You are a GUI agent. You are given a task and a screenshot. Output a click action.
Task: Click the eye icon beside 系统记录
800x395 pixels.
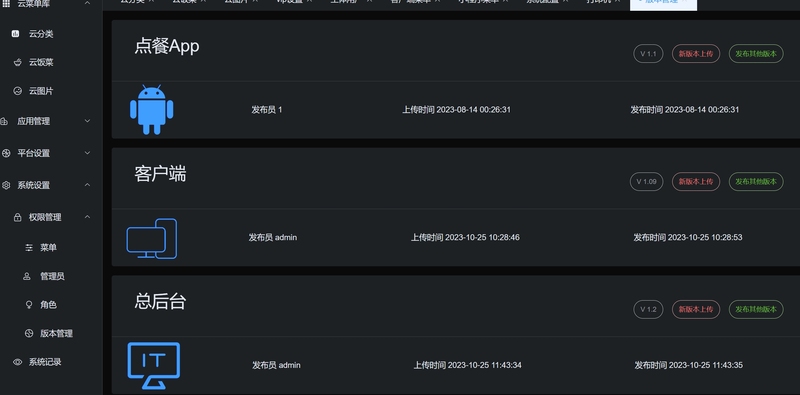18,362
